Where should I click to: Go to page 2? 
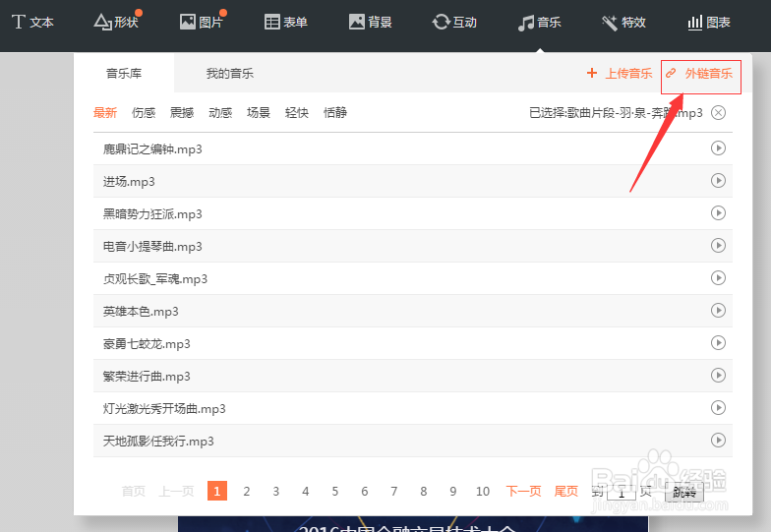(x=247, y=491)
